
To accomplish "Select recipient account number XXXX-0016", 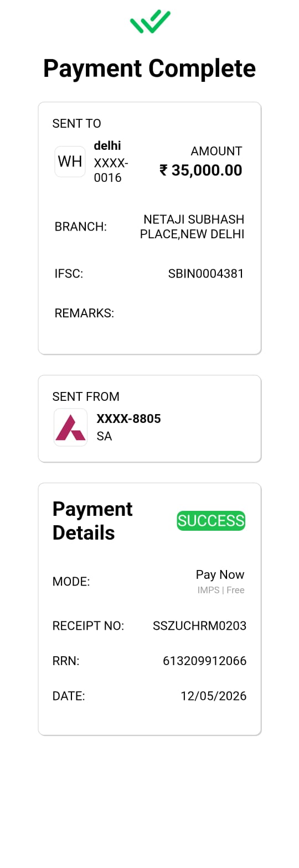I will (x=111, y=170).
